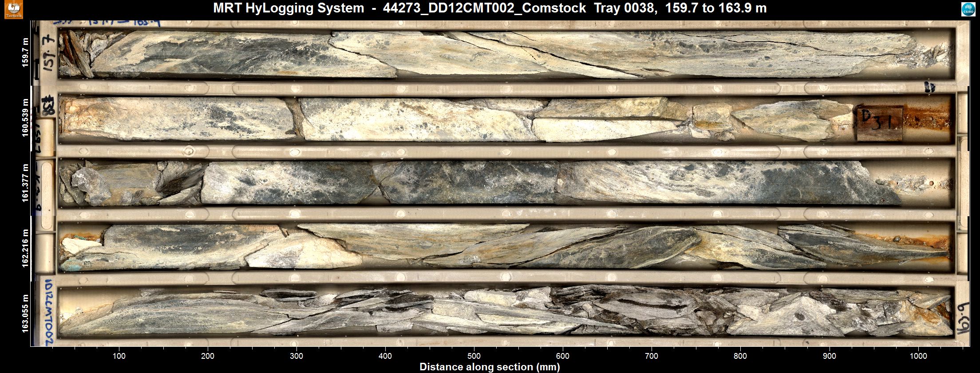Viewport: 980px width, 373px height.
Task: Click the 700 mm tick label
Action: point(652,356)
